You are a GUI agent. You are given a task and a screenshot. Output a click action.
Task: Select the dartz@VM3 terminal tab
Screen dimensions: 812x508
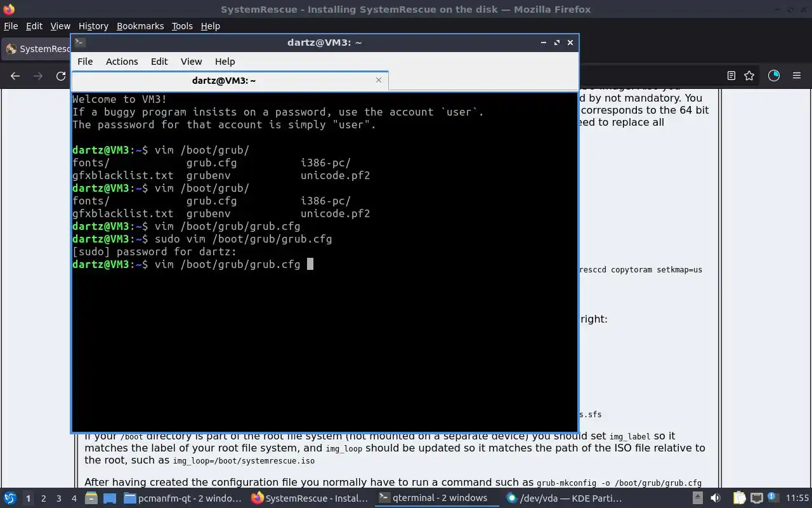(230, 81)
